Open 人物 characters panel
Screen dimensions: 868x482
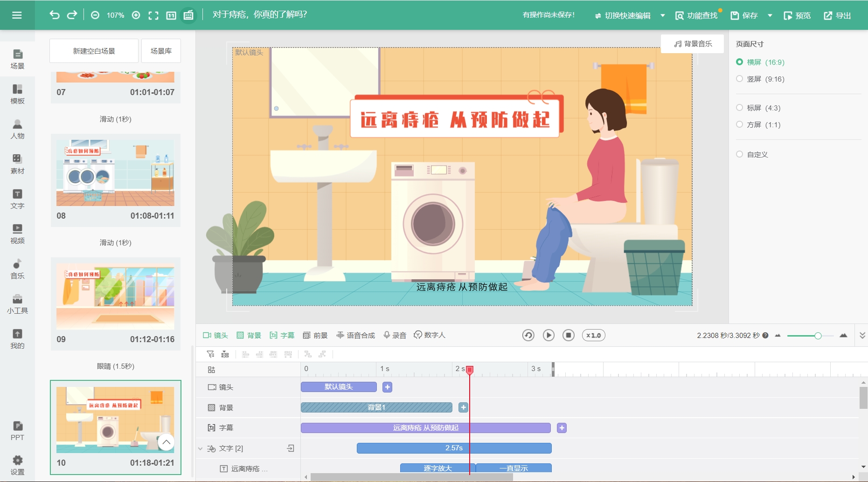(17, 129)
